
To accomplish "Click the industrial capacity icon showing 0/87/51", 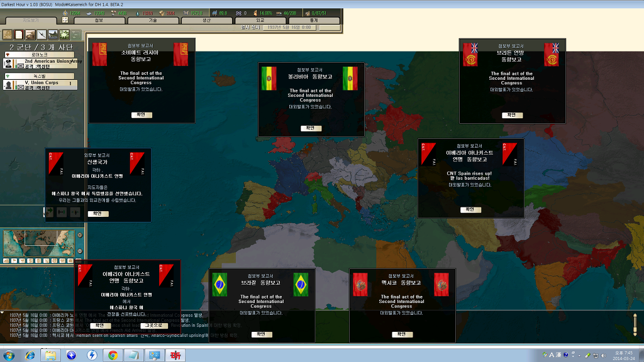I will pos(307,13).
